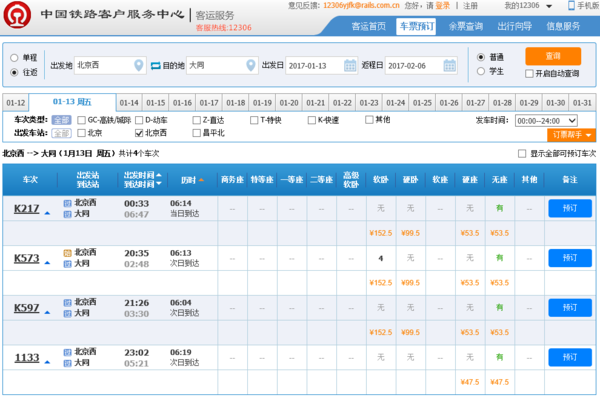The height and width of the screenshot is (398, 600).
Task: Expand the 订票帮手 booking helper
Action: click(571, 135)
